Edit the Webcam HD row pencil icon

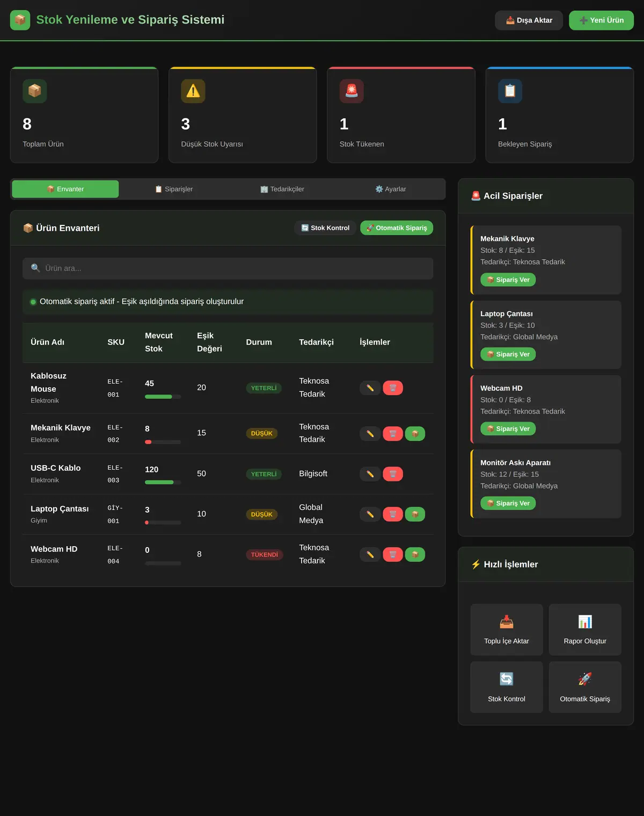click(x=370, y=555)
